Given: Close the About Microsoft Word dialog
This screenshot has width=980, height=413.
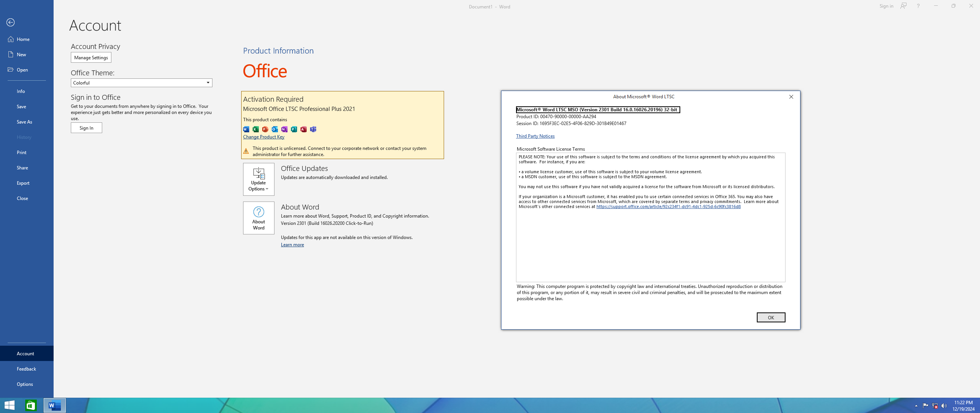Looking at the screenshot, I should point(791,97).
